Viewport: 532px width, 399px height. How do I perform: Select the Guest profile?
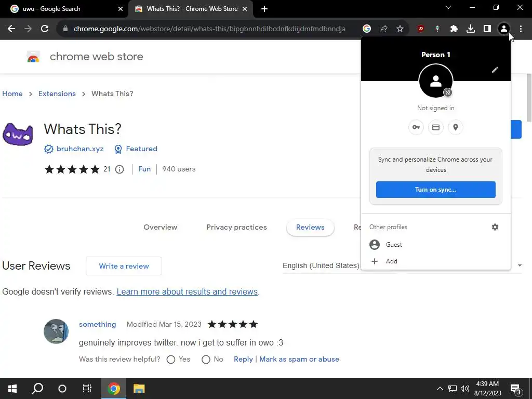click(x=436, y=245)
